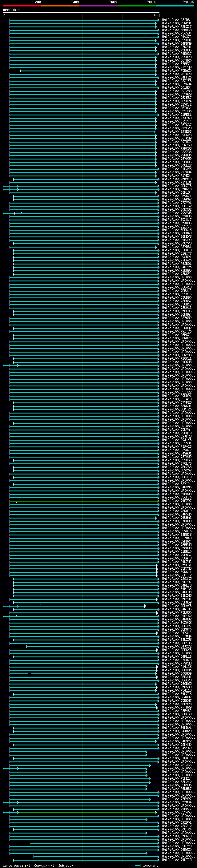The width and height of the screenshot is (197, 868).
Task: Open hit UniRef100_P36584
Action: 177,34
